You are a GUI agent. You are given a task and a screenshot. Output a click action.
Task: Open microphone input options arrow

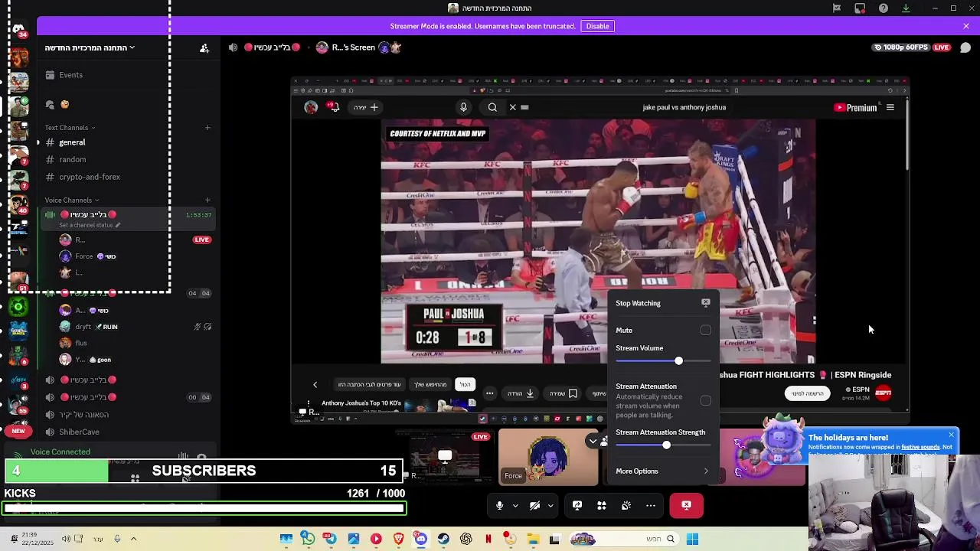[515, 506]
